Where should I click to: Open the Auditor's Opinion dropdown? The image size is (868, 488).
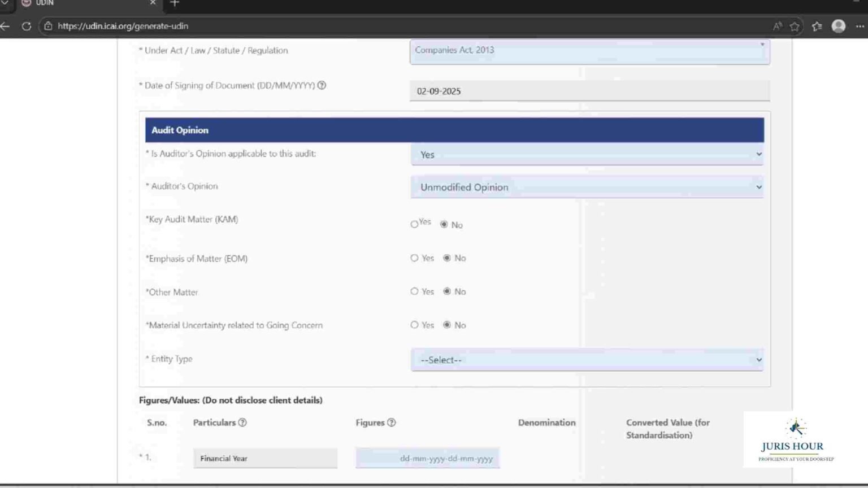point(587,187)
